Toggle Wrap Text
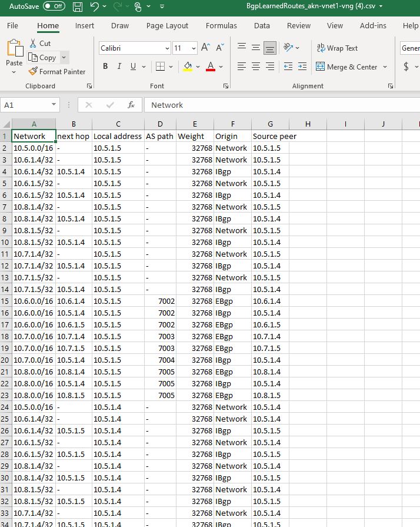Viewport: 420px width, 527px height. 337,48
